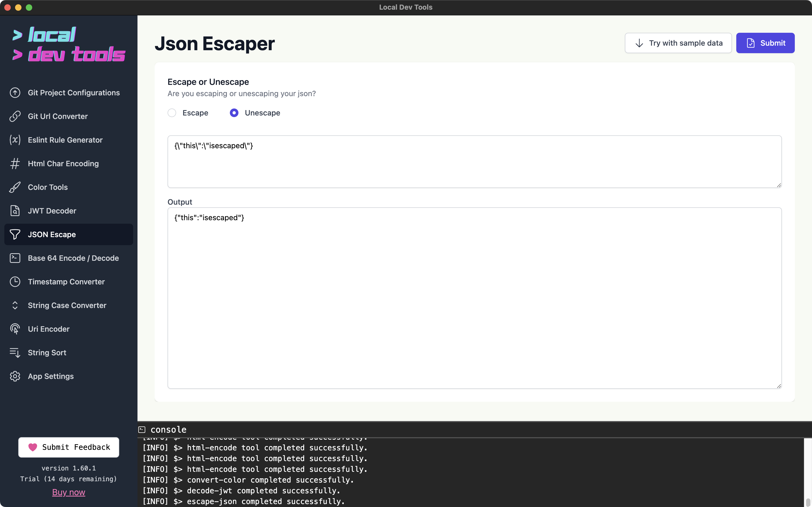Screen dimensions: 812x507
Task: Go to the String Sort tool
Action: tap(69, 353)
